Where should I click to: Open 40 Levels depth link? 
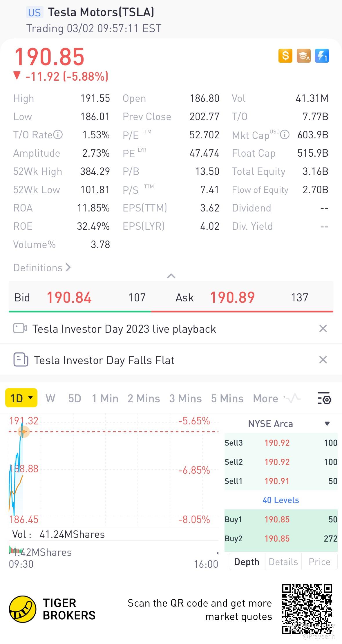pos(281,500)
